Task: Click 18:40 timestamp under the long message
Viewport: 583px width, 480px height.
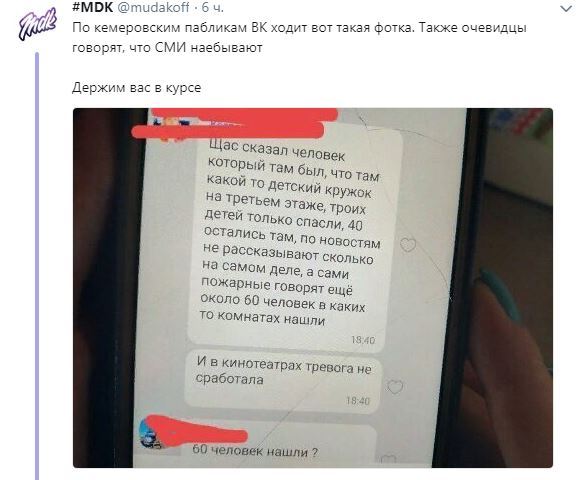Action: coord(363,340)
